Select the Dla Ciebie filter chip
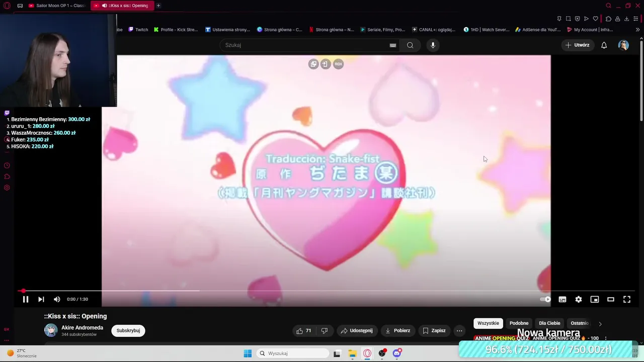The image size is (644, 362). tap(549, 323)
